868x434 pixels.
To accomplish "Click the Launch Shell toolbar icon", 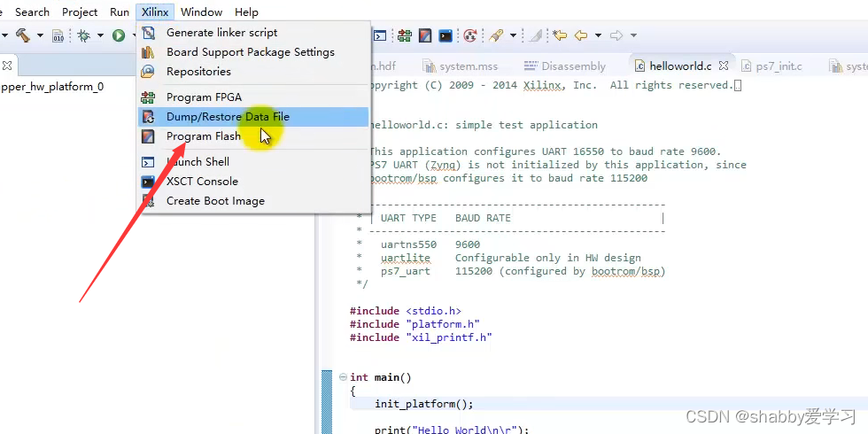I will point(379,36).
